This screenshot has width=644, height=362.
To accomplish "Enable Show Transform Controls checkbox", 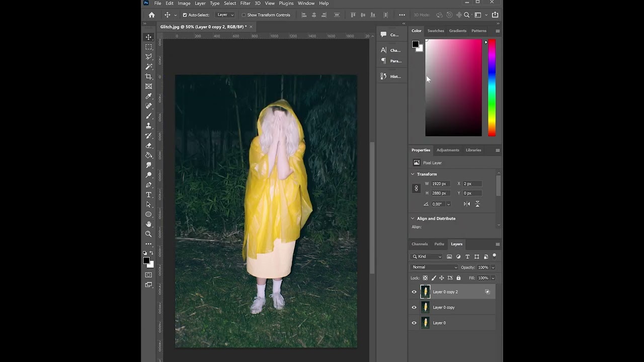I will [x=244, y=15].
